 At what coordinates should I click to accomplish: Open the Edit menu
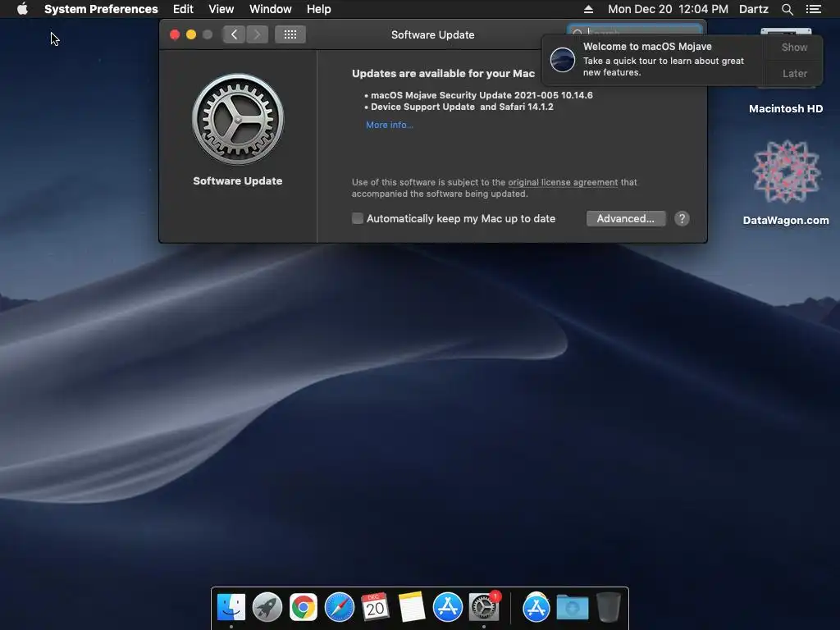183,9
